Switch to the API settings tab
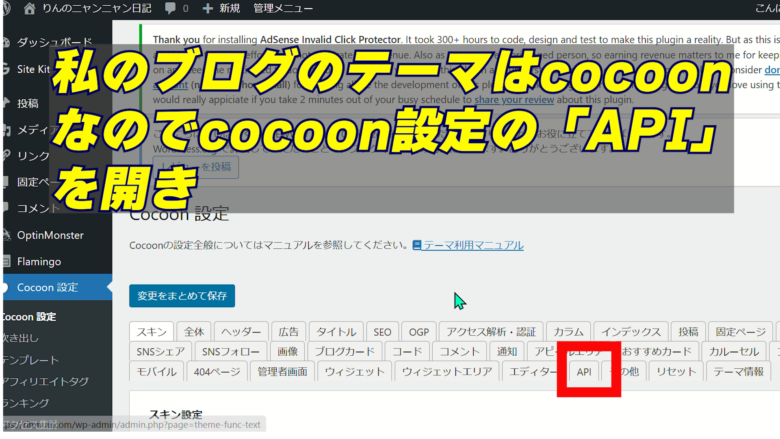The image size is (780, 439). pos(585,372)
